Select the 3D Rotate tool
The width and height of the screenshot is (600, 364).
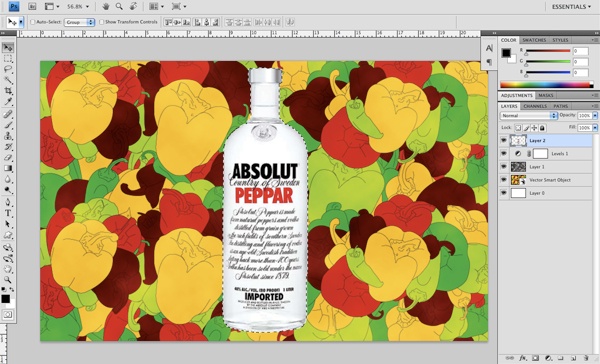(8, 248)
